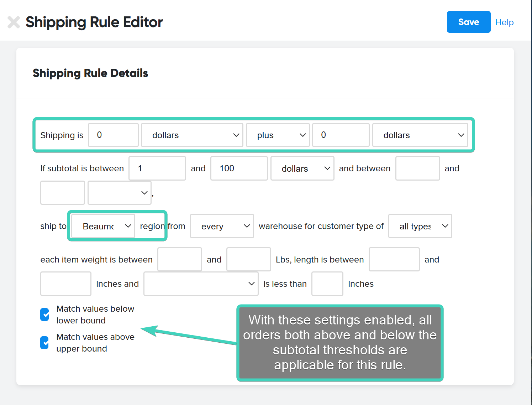Open the Help link
Screen dimensions: 532x405
coord(504,22)
